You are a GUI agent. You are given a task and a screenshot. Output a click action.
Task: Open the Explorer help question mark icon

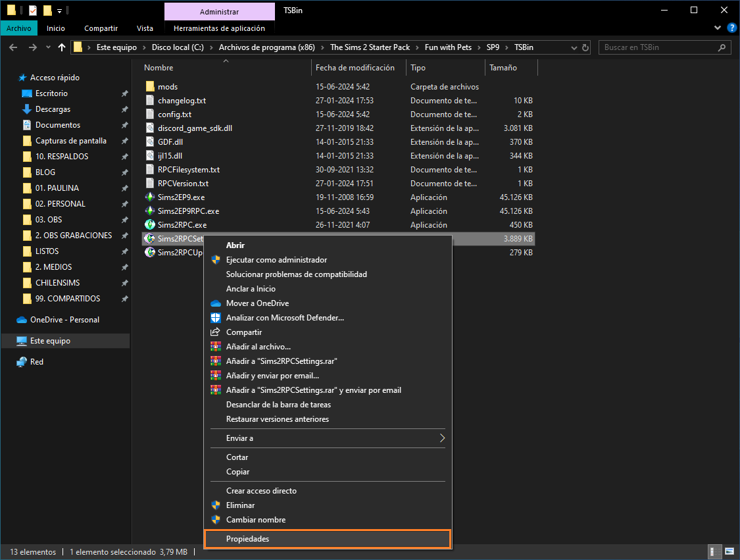click(731, 28)
